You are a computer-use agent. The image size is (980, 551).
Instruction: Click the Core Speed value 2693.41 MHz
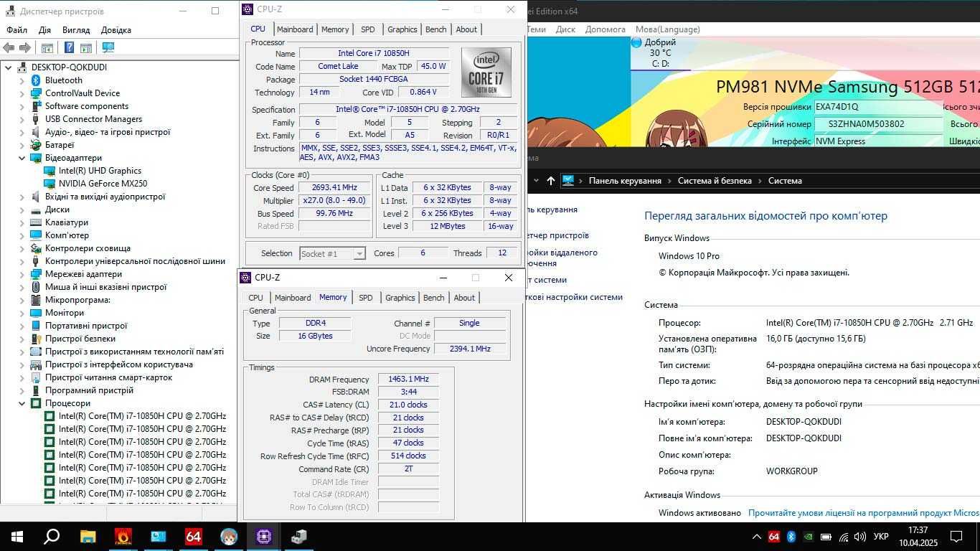tap(334, 188)
